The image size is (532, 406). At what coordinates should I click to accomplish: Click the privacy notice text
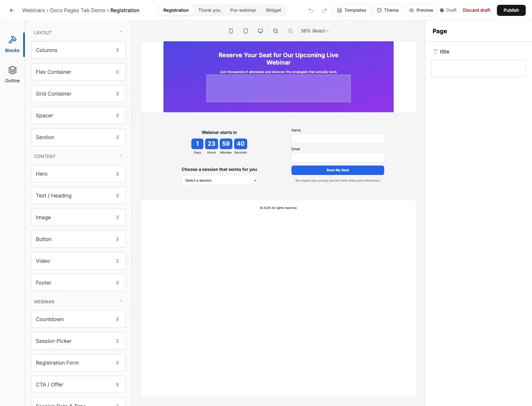click(x=338, y=181)
